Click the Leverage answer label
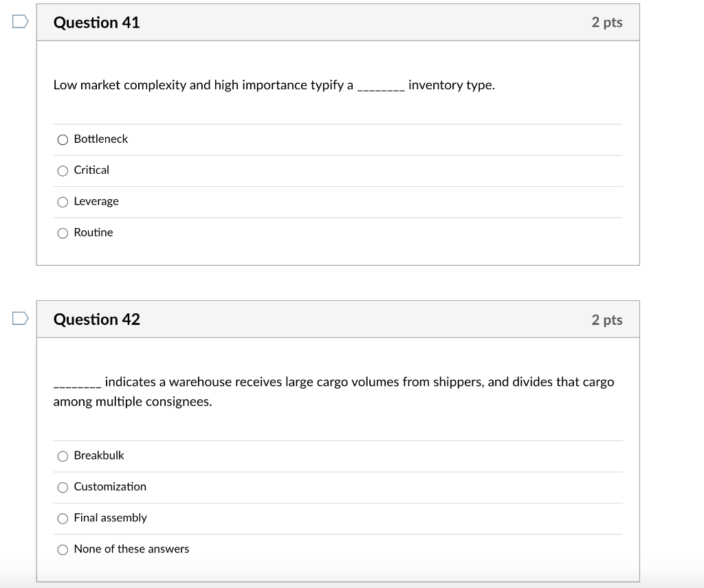The height and width of the screenshot is (588, 704). point(96,201)
